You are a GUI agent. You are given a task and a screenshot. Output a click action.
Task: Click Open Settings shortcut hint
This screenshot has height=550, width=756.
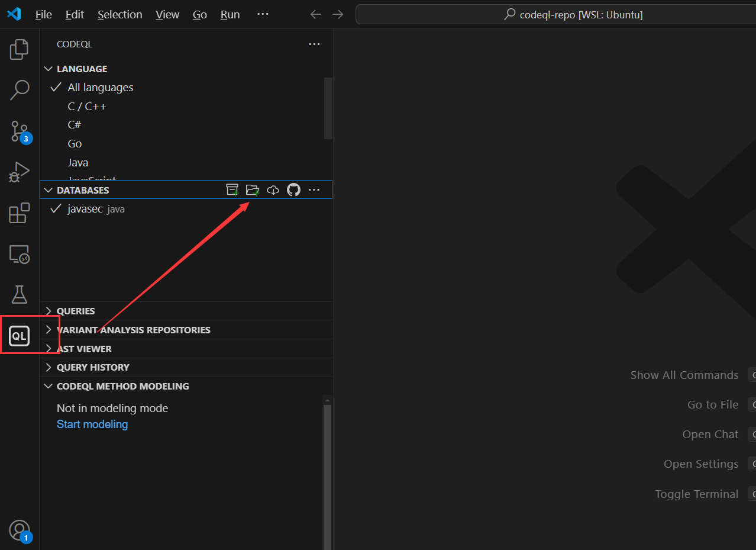click(701, 464)
